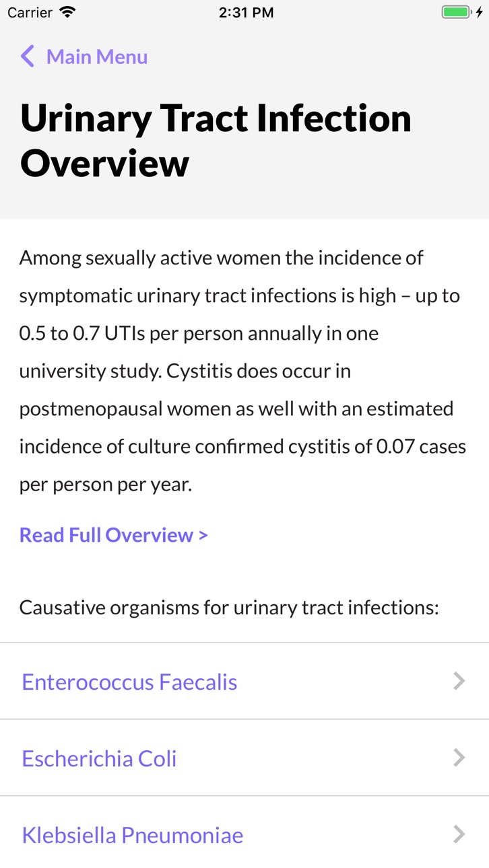Click the Urinary Tract Infection Overview heading
Image resolution: width=489 pixels, height=868 pixels.
216,141
